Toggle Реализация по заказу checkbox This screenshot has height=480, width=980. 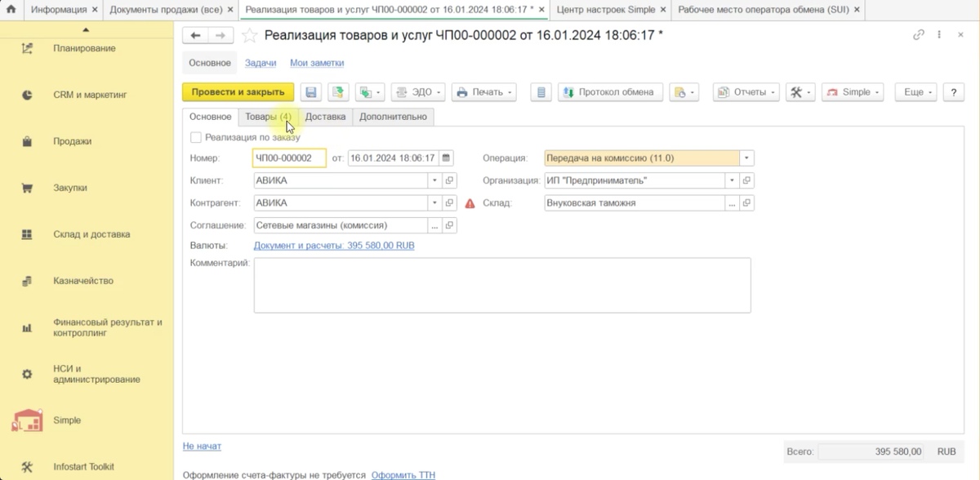pos(195,138)
